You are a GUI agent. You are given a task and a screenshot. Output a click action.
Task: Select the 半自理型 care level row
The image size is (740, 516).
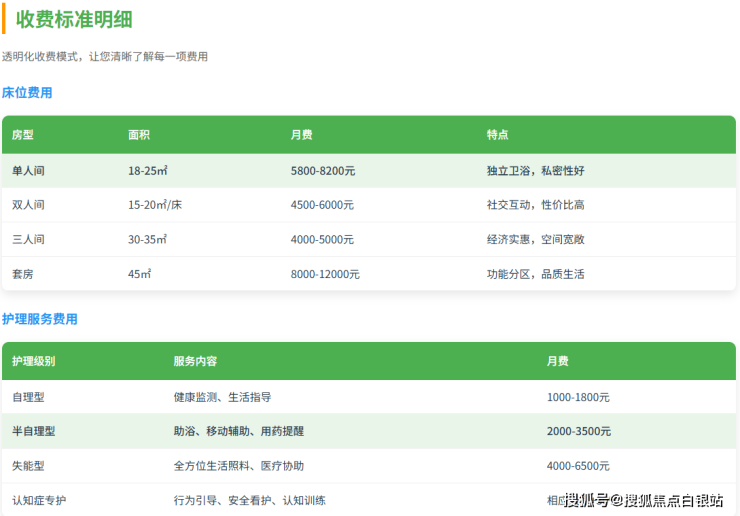34,431
